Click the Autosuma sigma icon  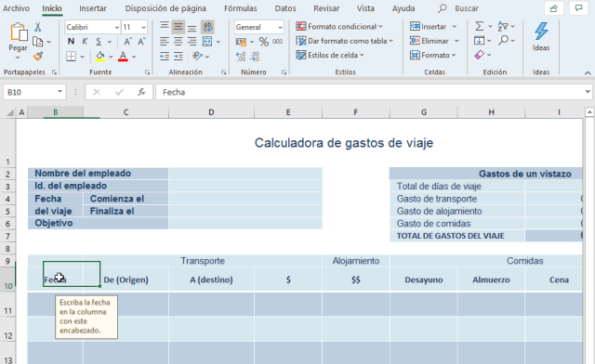coord(480,26)
